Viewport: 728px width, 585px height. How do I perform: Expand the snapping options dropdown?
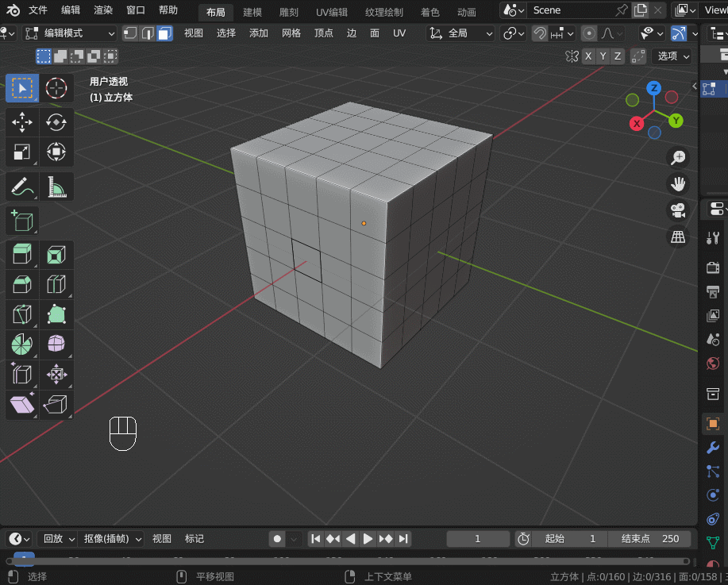(x=562, y=33)
